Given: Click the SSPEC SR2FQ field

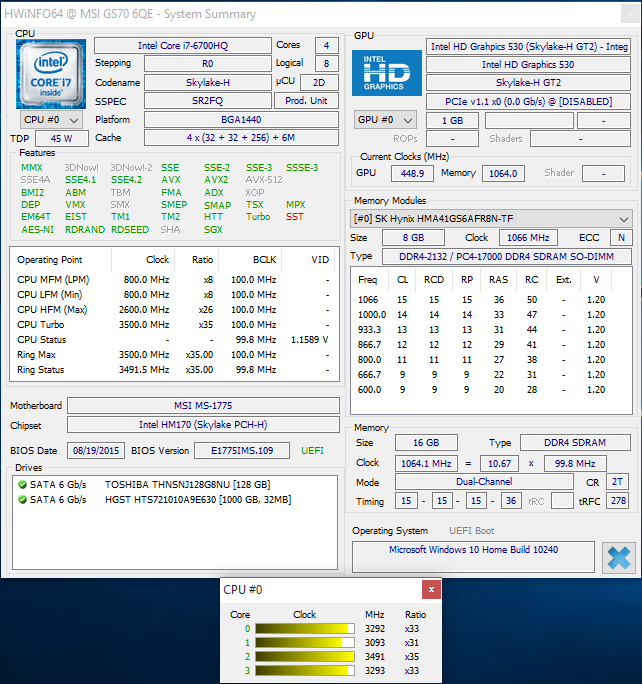Looking at the screenshot, I should tap(208, 101).
